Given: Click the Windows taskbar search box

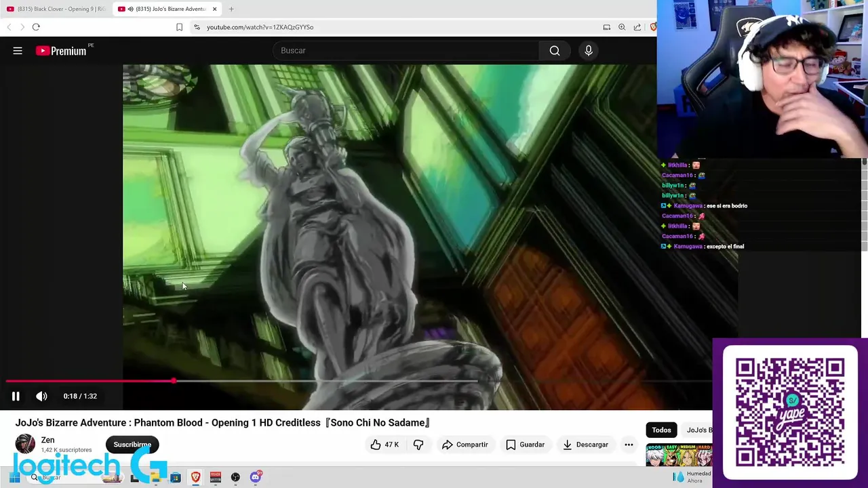Looking at the screenshot, I should (75, 478).
